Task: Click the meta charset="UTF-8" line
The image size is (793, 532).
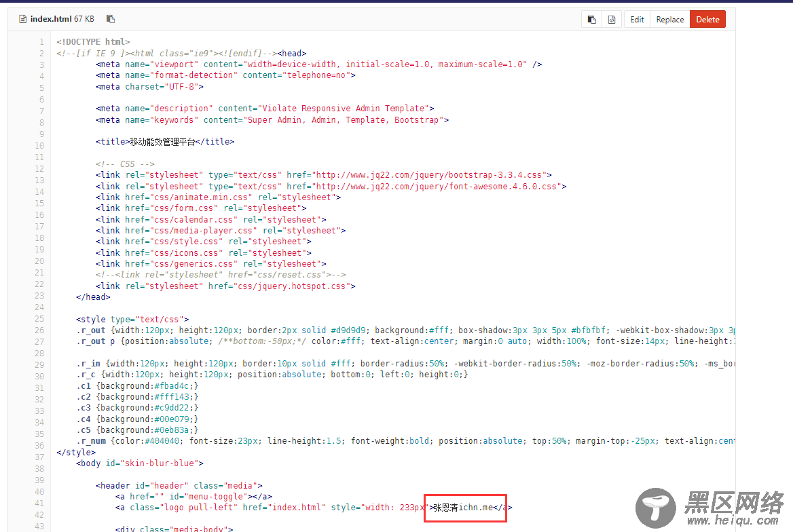Action: click(x=149, y=87)
